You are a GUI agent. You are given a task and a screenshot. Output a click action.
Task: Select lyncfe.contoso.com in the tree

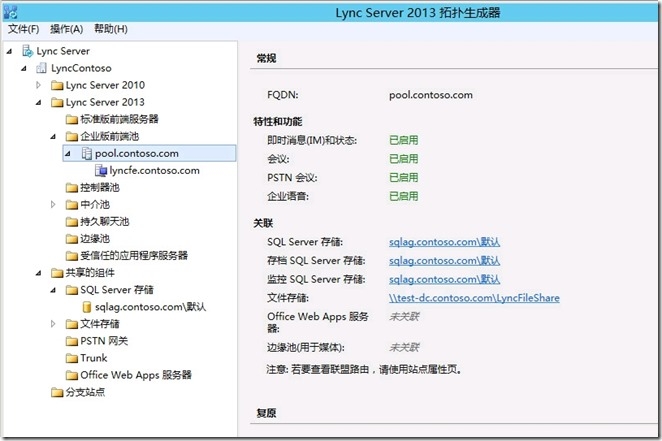155,170
